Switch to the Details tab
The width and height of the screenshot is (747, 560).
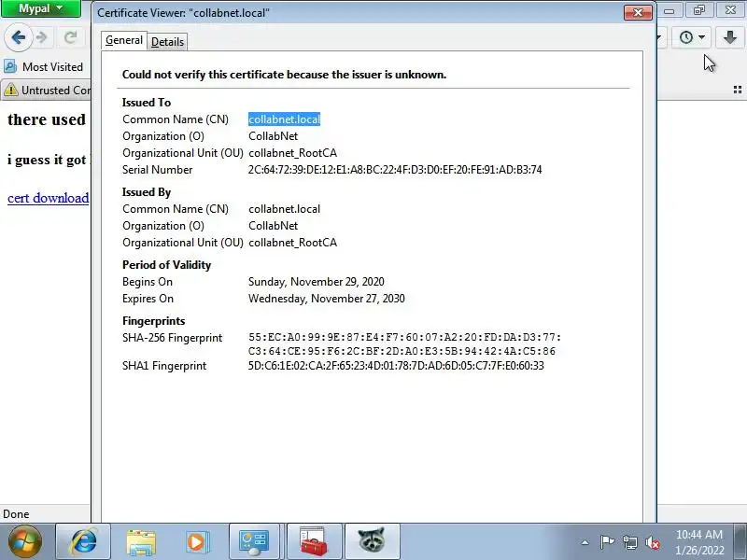click(167, 42)
